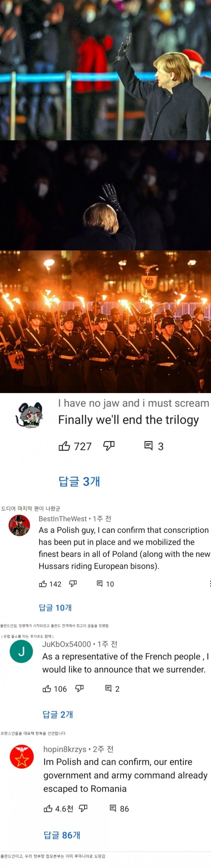The height and width of the screenshot is (868, 211).
Task: Like the "Finally we'll end the trilogy" comment
Action: pos(64,446)
